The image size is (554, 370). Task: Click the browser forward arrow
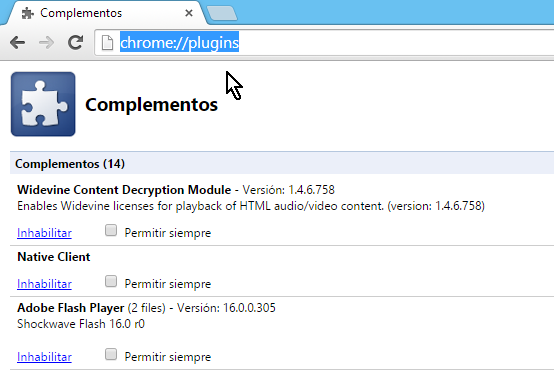pos(46,43)
